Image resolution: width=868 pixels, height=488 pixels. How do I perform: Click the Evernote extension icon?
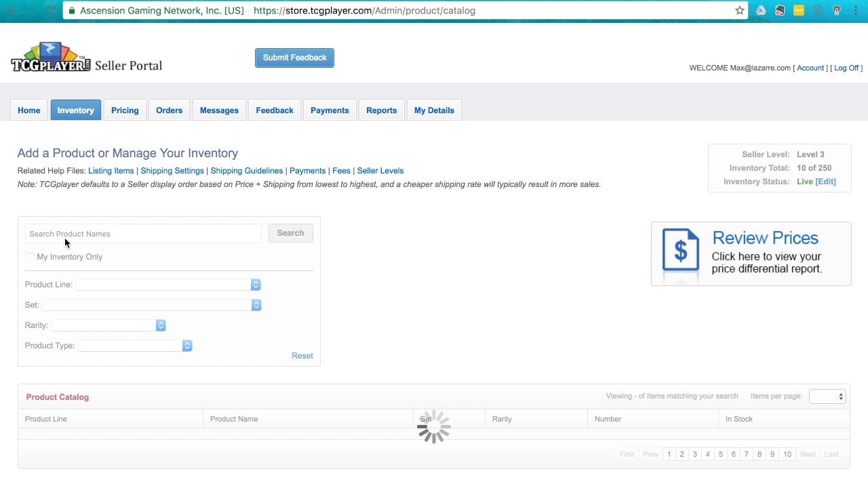pos(780,10)
